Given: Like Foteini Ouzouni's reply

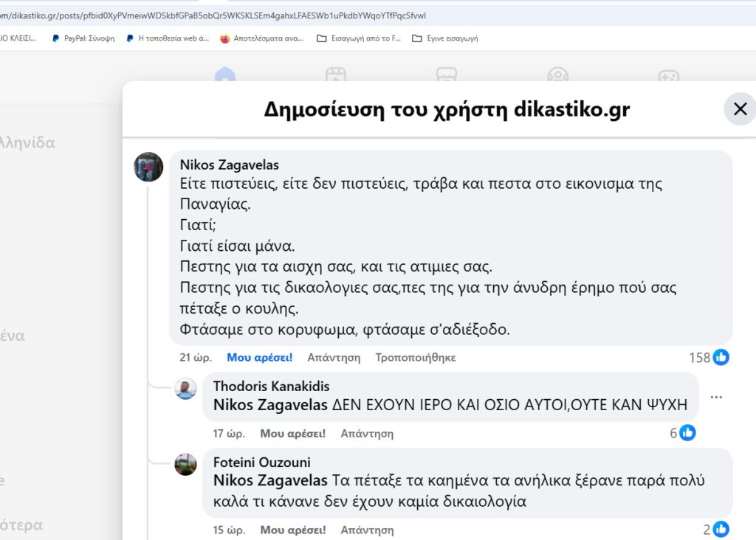Looking at the screenshot, I should tap(292, 530).
